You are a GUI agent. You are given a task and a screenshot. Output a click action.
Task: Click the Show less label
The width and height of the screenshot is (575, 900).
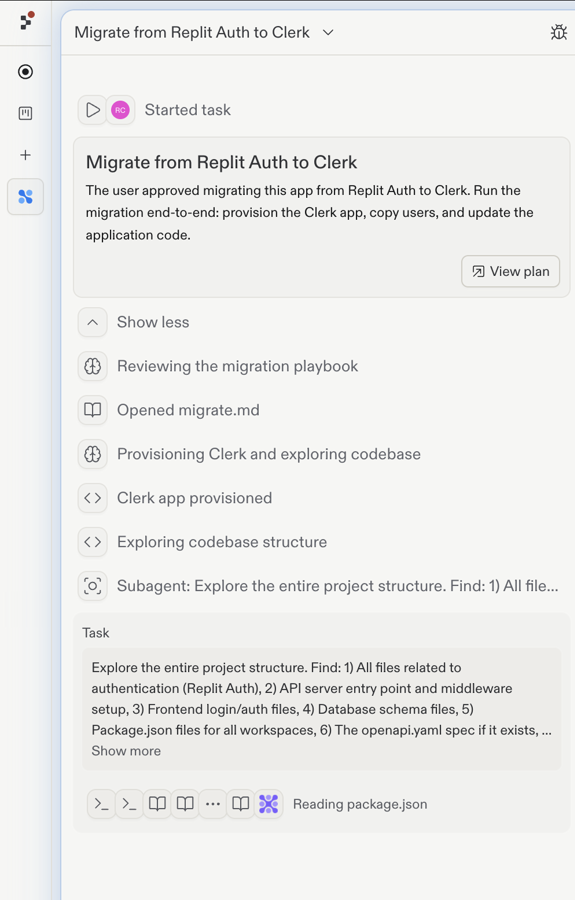pyautogui.click(x=153, y=322)
